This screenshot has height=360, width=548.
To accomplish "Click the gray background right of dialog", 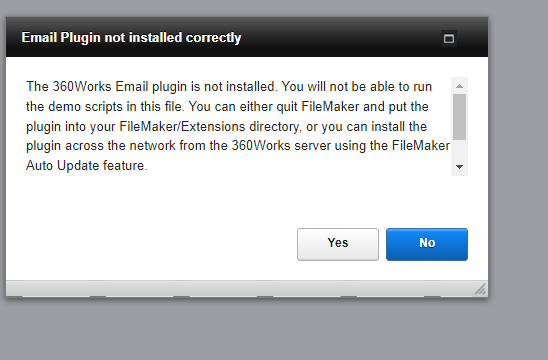I will click(518, 157).
